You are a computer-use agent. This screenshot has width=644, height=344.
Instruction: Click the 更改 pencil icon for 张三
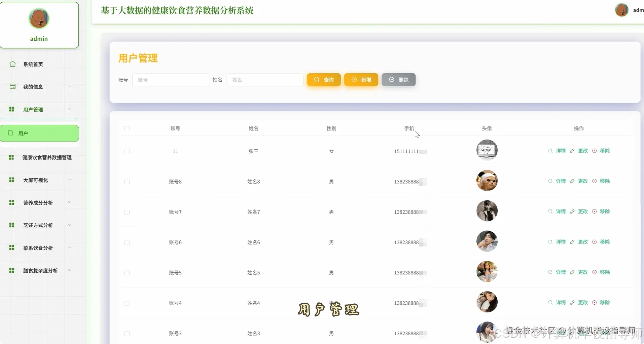coord(572,151)
